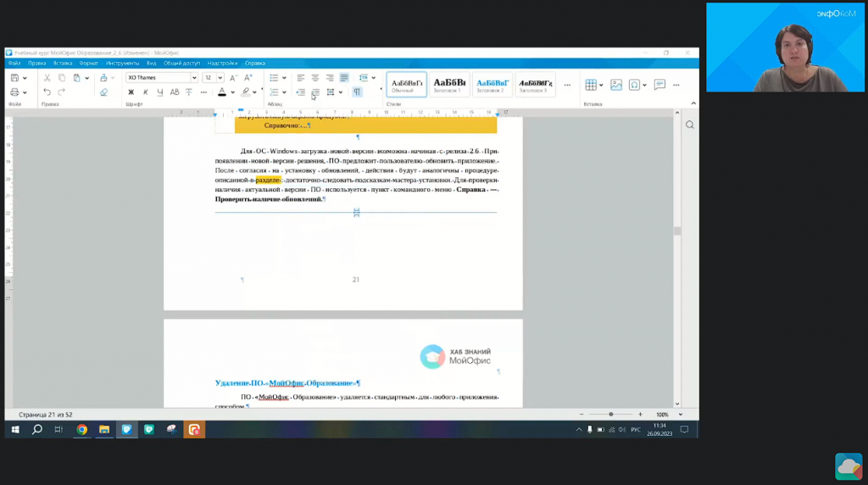The image size is (868, 485).
Task: Open the search panel magnifier icon
Action: pos(690,125)
